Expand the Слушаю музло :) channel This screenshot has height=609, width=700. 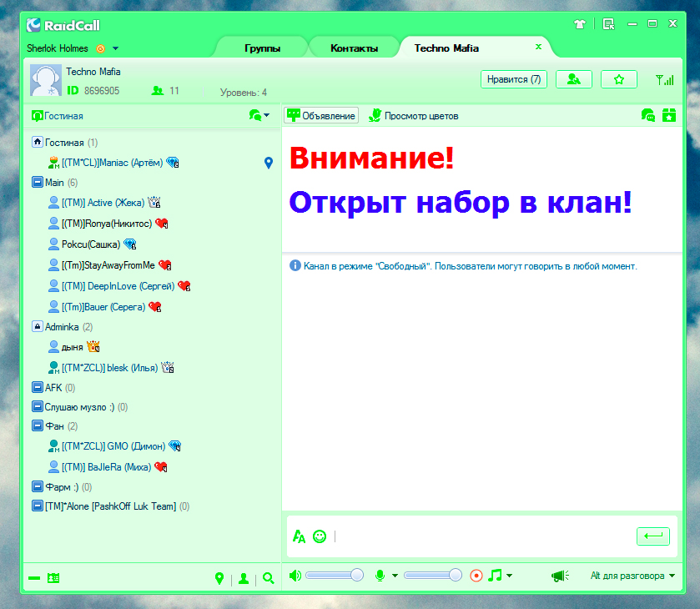[38, 407]
